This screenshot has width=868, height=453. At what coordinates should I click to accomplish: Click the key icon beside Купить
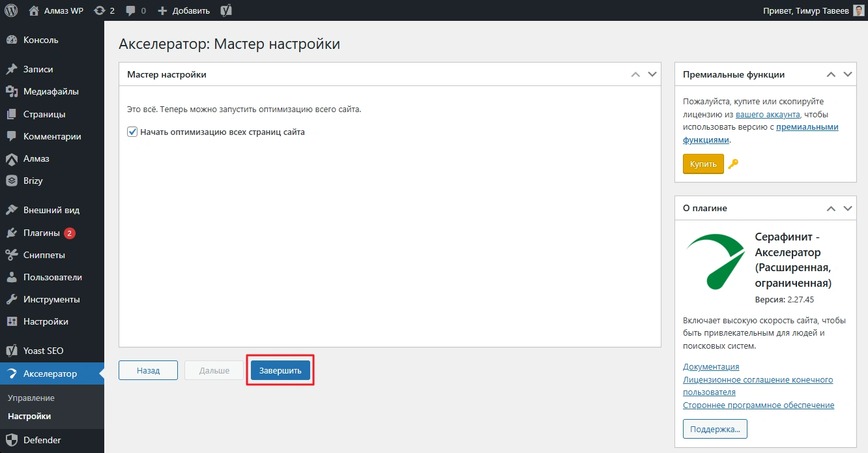(x=733, y=164)
